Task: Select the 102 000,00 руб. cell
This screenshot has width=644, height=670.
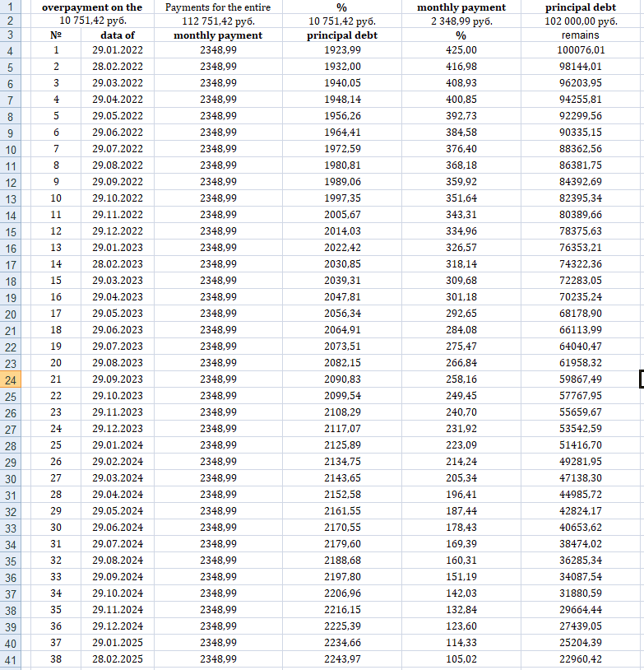Action: [x=580, y=21]
